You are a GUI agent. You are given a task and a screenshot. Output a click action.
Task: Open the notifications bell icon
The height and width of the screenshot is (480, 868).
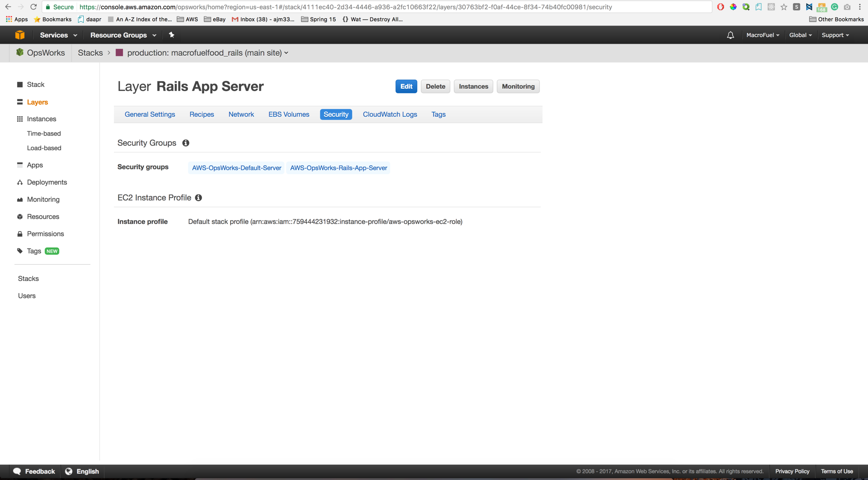tap(731, 35)
